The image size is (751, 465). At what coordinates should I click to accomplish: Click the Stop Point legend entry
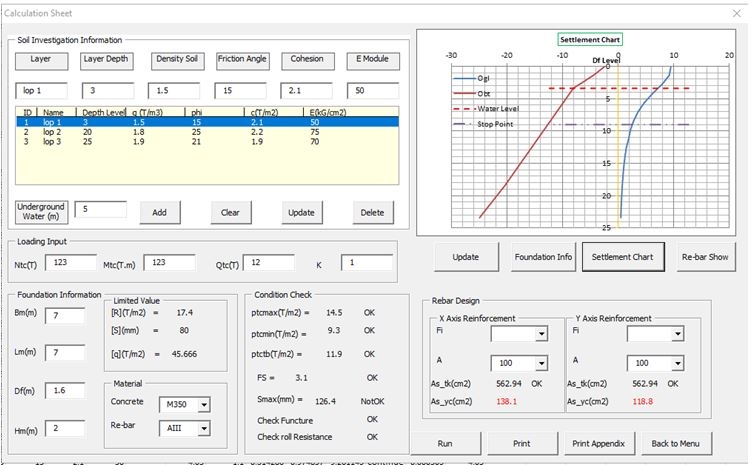pyautogui.click(x=483, y=124)
